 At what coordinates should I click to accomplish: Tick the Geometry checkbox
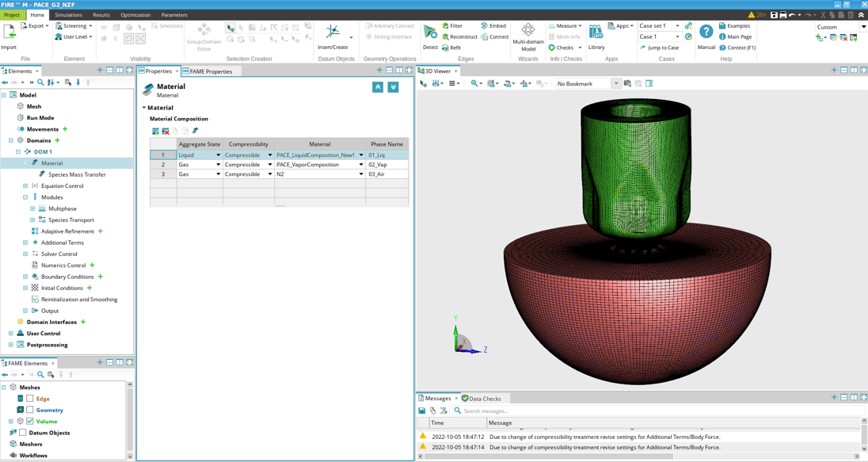click(30, 410)
